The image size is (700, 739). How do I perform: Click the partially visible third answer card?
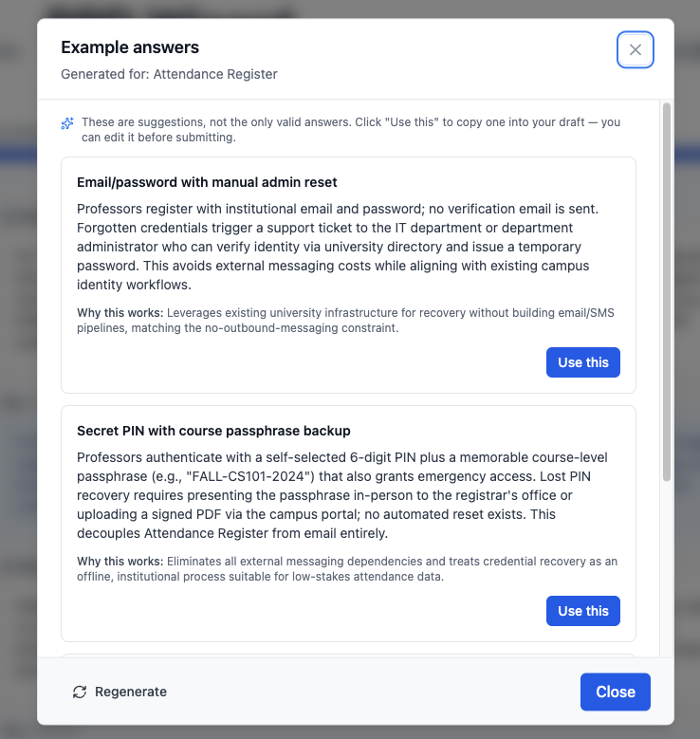(348, 656)
